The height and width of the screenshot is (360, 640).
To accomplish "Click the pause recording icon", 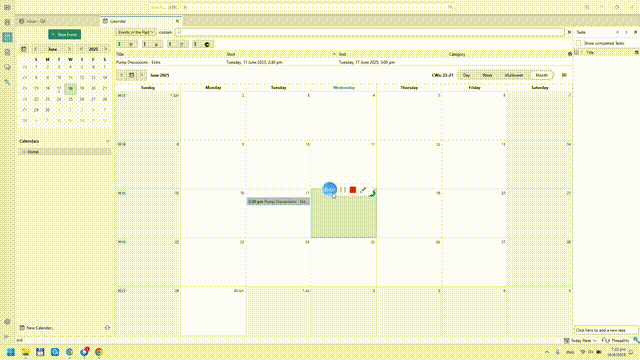I will click(x=343, y=190).
